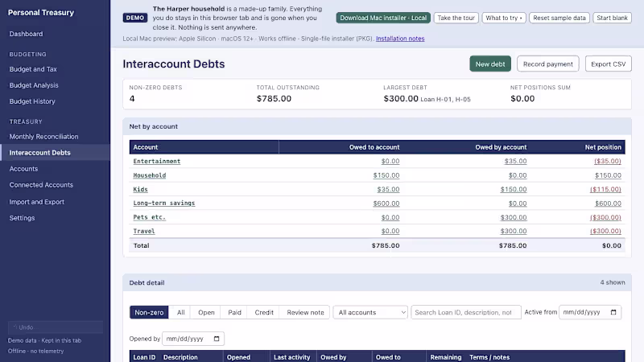644x362 pixels.
Task: Open the Household account link
Action: 150,175
